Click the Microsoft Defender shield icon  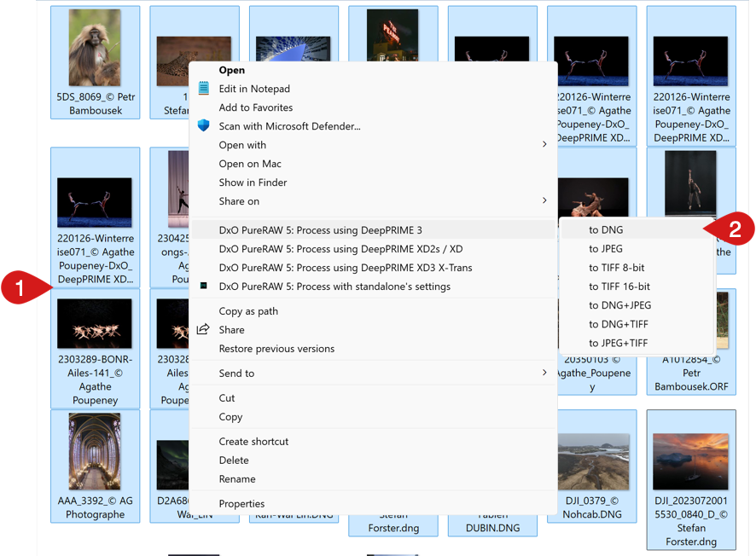click(x=203, y=125)
